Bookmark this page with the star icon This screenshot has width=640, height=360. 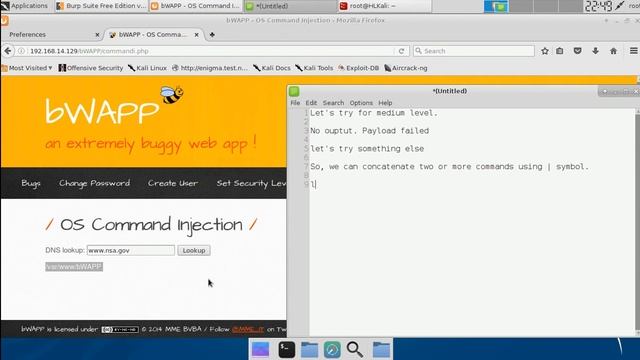(x=544, y=51)
